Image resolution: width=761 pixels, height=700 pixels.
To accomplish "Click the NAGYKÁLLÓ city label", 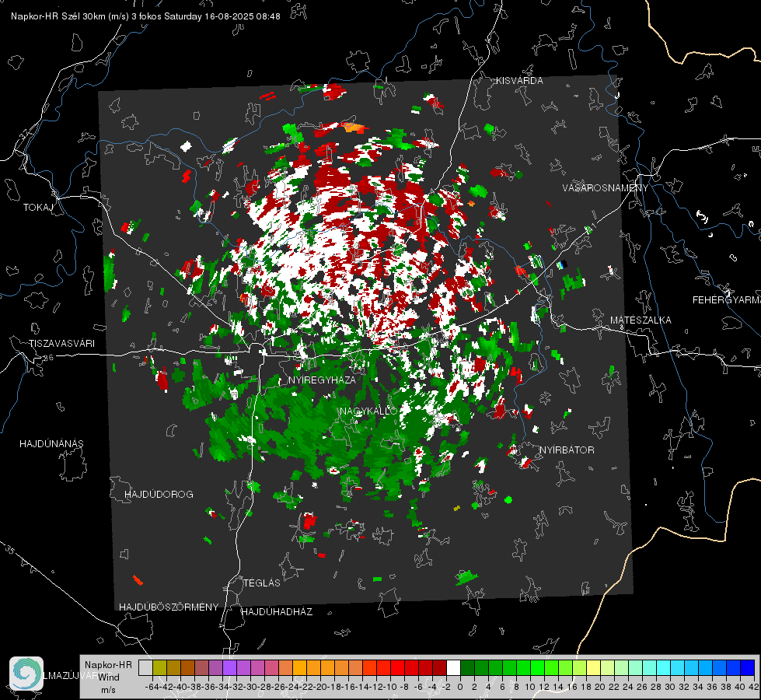I will pyautogui.click(x=368, y=411).
